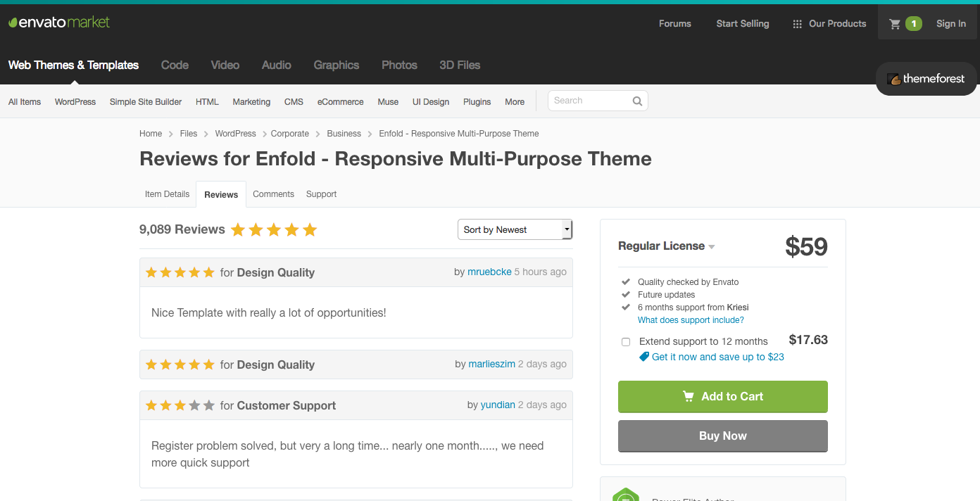This screenshot has width=980, height=501.
Task: Open the Plugins category
Action: (477, 102)
